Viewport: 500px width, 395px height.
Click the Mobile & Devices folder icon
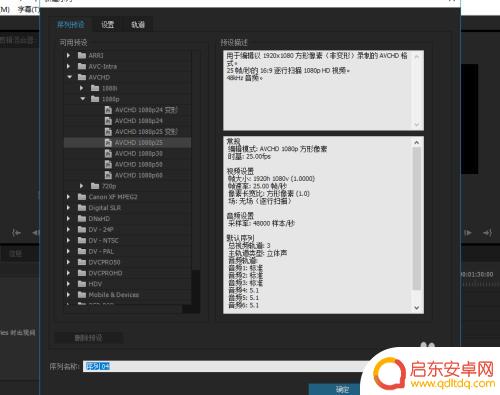coord(82,295)
